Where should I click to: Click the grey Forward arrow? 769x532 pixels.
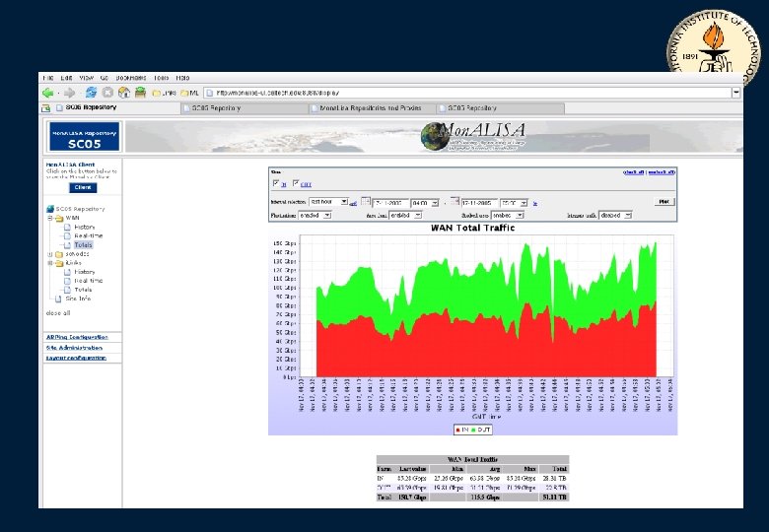pos(69,93)
